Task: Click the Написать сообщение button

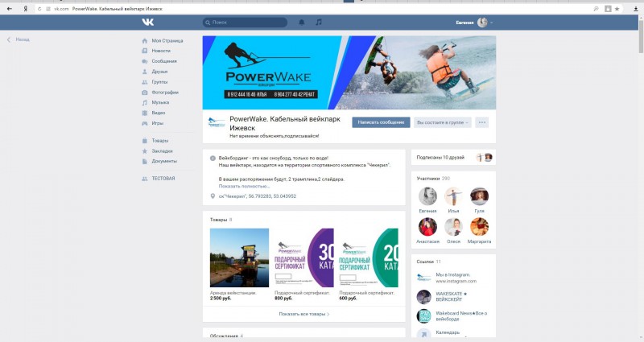Action: tap(381, 122)
